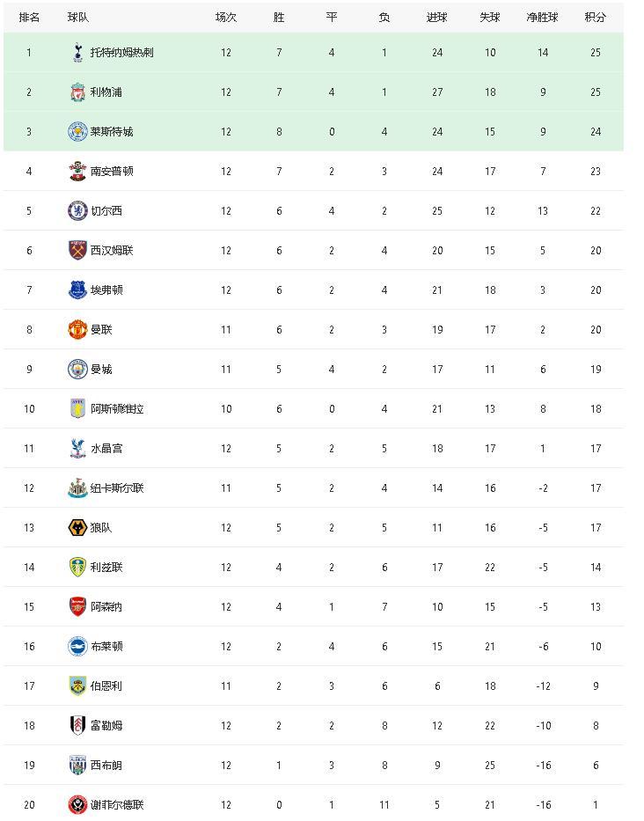Click the West Ham crossed hammers crest

[77, 250]
